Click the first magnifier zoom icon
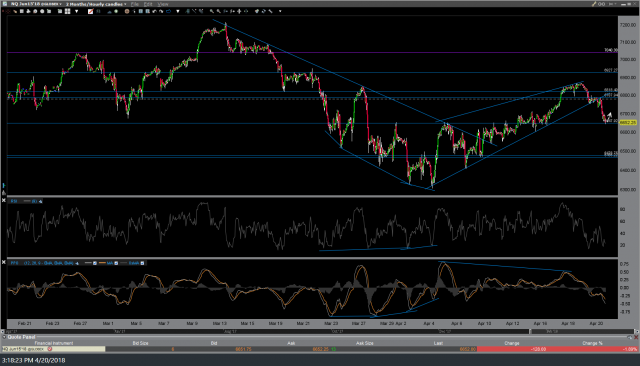Screen dimensions: 640x366 point(211,11)
